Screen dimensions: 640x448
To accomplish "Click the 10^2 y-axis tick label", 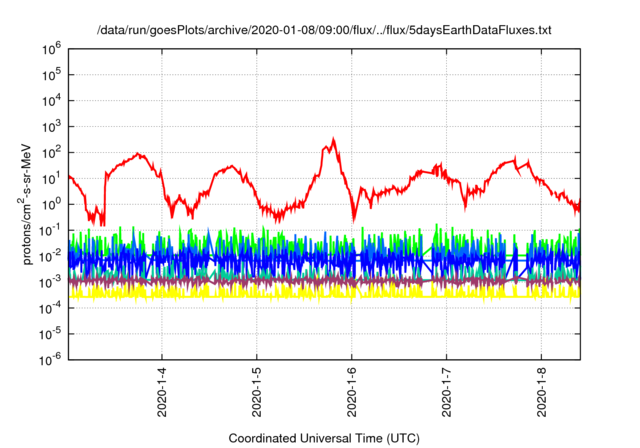I will 51,152.
